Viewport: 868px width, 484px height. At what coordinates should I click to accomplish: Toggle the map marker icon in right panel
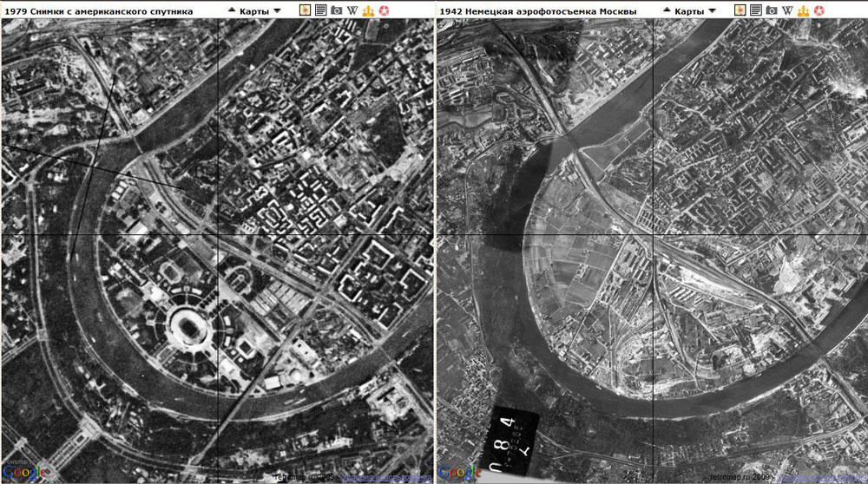coord(740,10)
